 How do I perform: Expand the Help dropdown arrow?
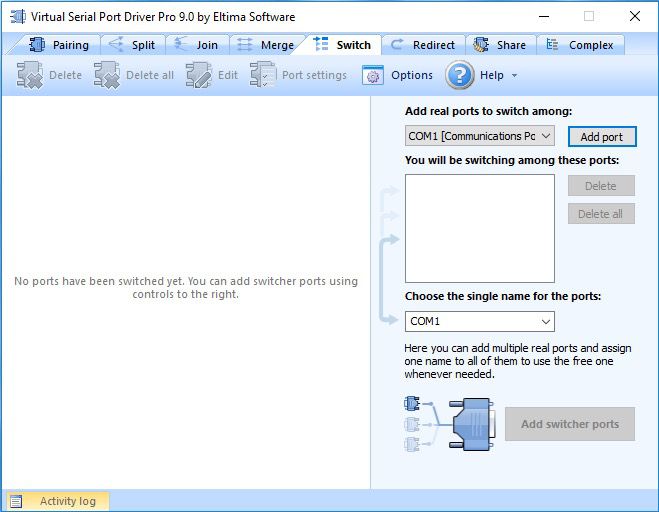(x=514, y=76)
